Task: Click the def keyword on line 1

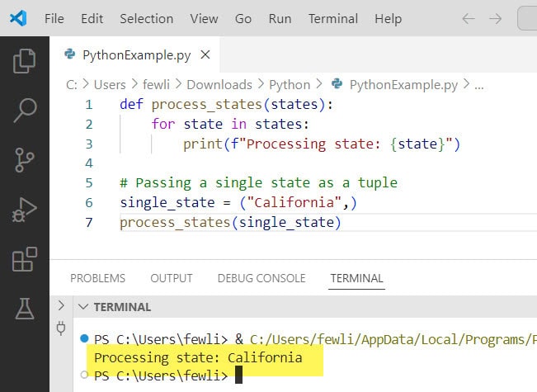Action: tap(131, 104)
